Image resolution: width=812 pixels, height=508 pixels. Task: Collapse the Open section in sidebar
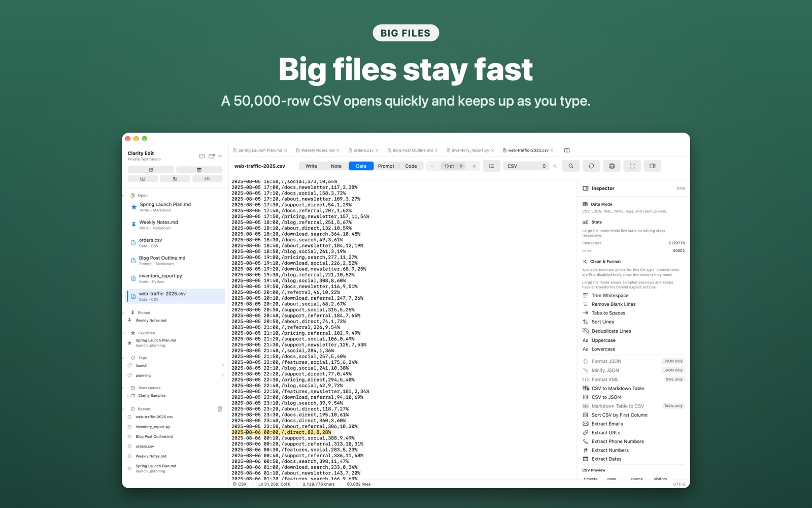coord(124,196)
